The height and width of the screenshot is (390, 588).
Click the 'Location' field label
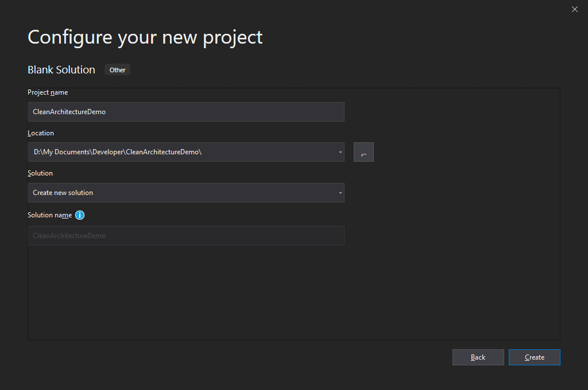(41, 133)
